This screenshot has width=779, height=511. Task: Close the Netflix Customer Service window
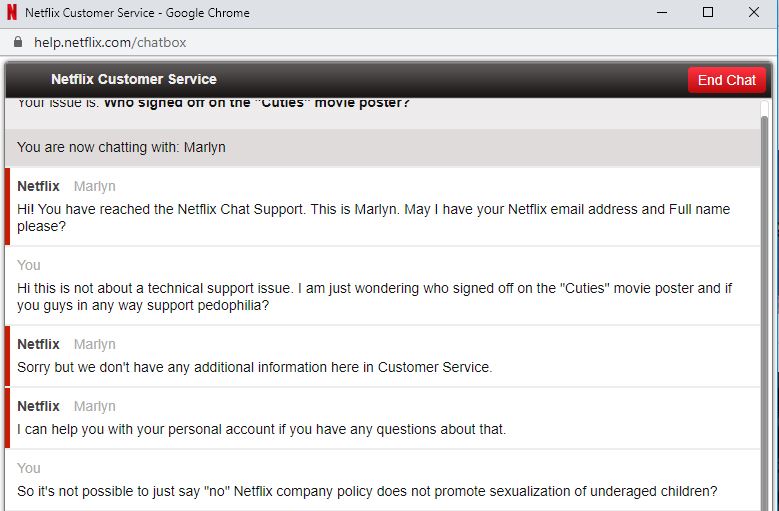click(754, 12)
